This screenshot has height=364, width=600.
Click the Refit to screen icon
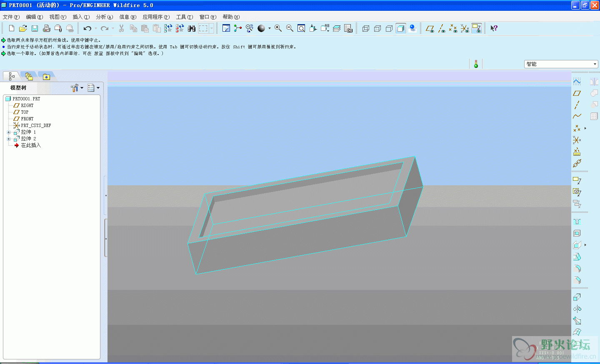[x=301, y=28]
